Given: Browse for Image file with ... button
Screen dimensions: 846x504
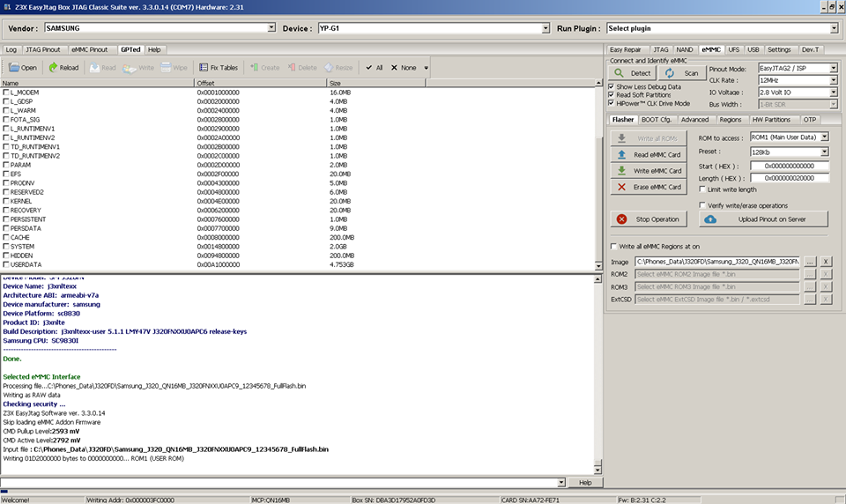Looking at the screenshot, I should 809,261.
